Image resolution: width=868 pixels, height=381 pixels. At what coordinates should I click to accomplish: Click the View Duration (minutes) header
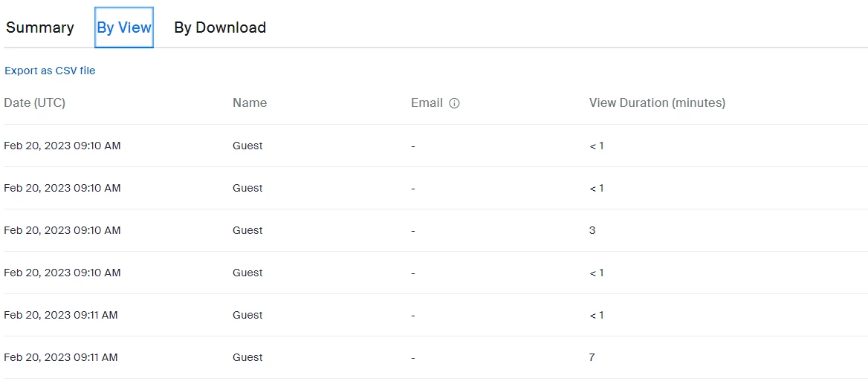click(657, 102)
